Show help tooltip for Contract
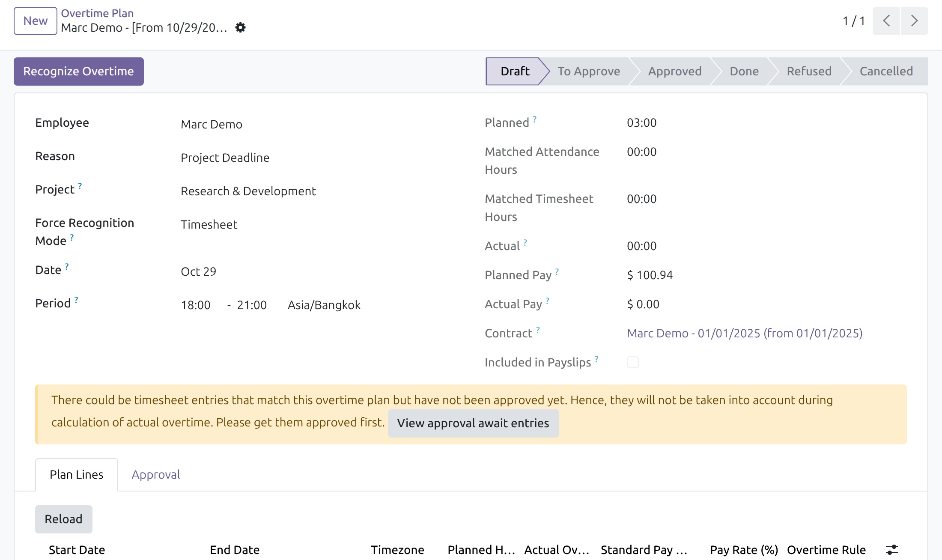The image size is (942, 560). (x=538, y=330)
